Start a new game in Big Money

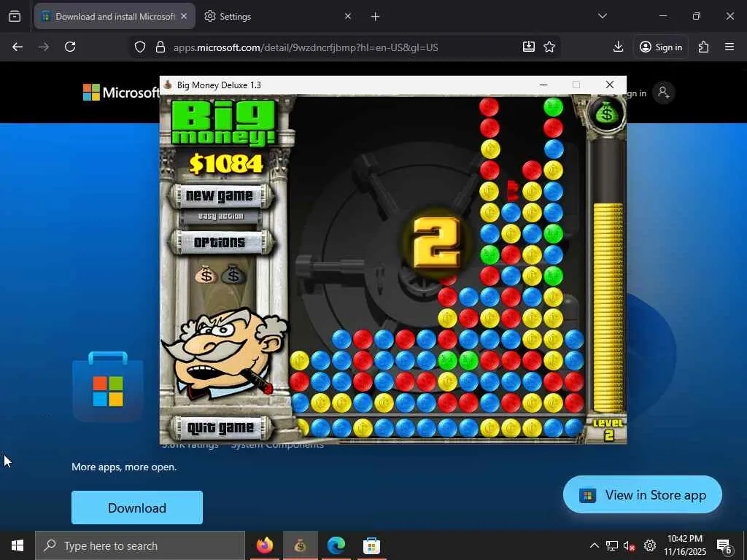[220, 195]
